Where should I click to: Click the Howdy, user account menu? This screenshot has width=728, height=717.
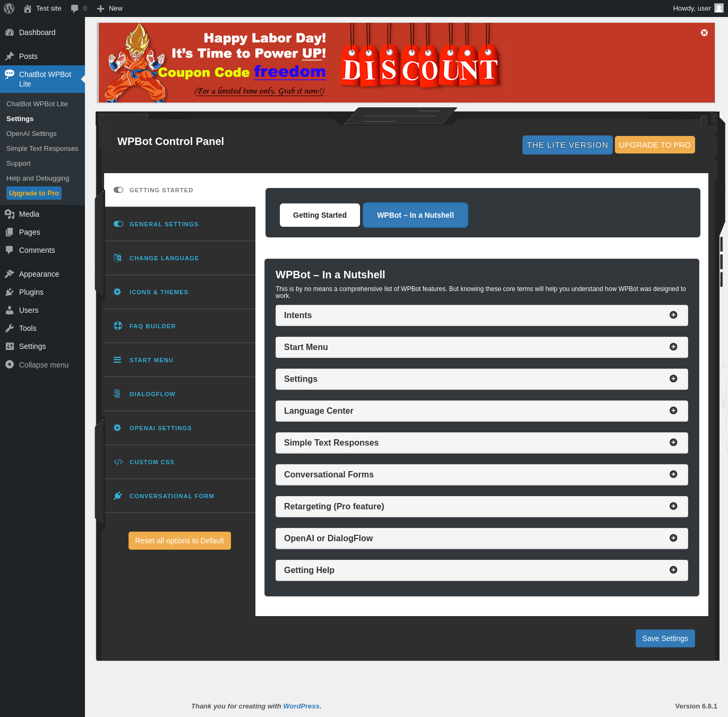click(698, 8)
